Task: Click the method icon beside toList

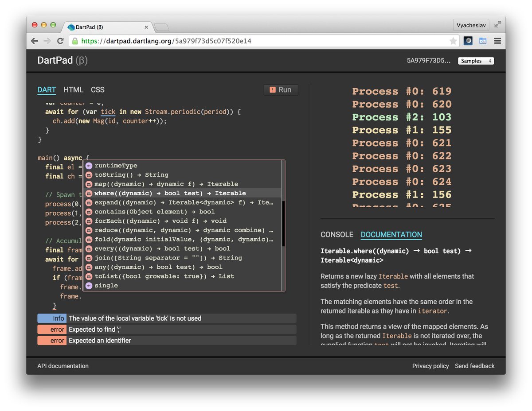Action: click(89, 276)
